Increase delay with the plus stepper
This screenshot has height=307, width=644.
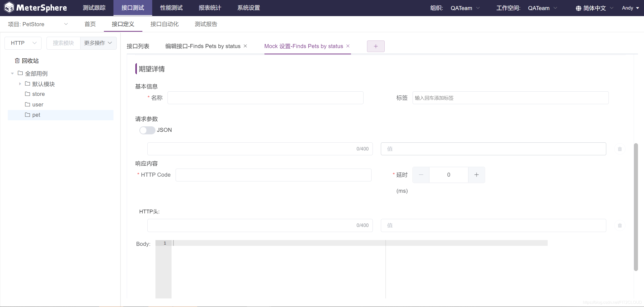[476, 175]
